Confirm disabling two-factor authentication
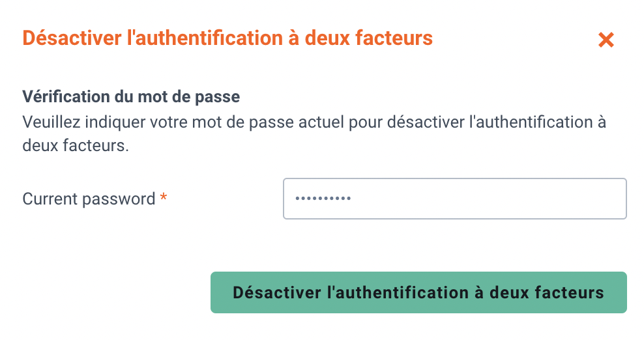The width and height of the screenshot is (644, 340). pos(418,292)
